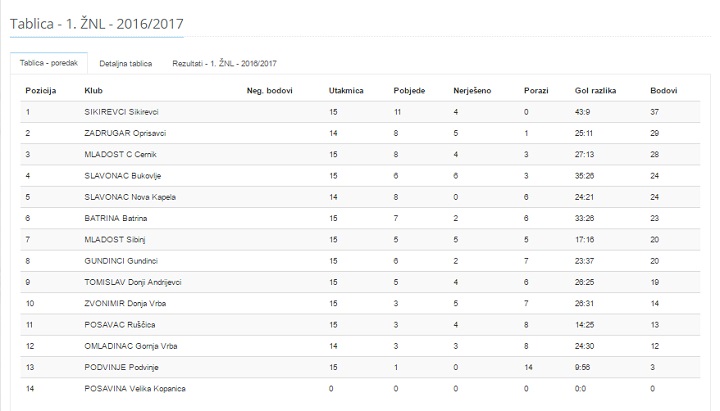Click BATRINA Batrina club name
Viewport: 720px width, 411px height.
pyautogui.click(x=114, y=218)
